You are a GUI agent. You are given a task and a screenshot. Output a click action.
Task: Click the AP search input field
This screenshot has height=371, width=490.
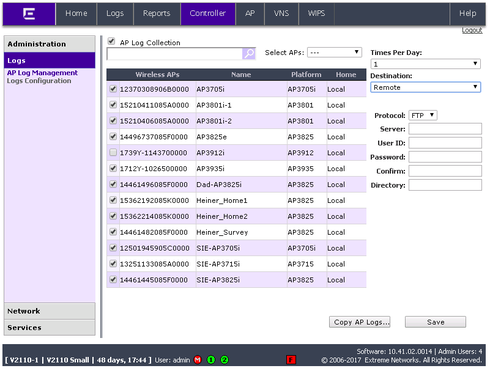tap(175, 54)
